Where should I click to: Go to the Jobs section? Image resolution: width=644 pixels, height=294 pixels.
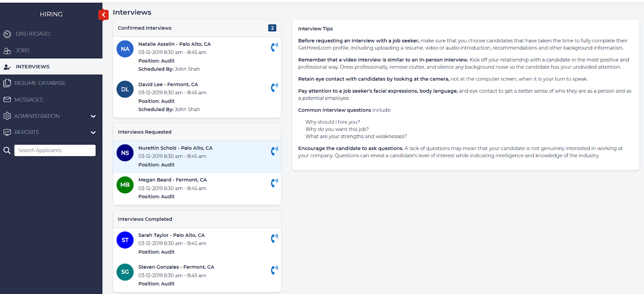tap(22, 50)
